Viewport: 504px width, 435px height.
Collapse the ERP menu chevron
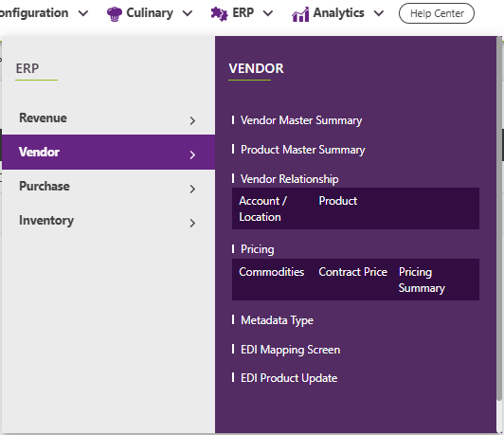268,13
